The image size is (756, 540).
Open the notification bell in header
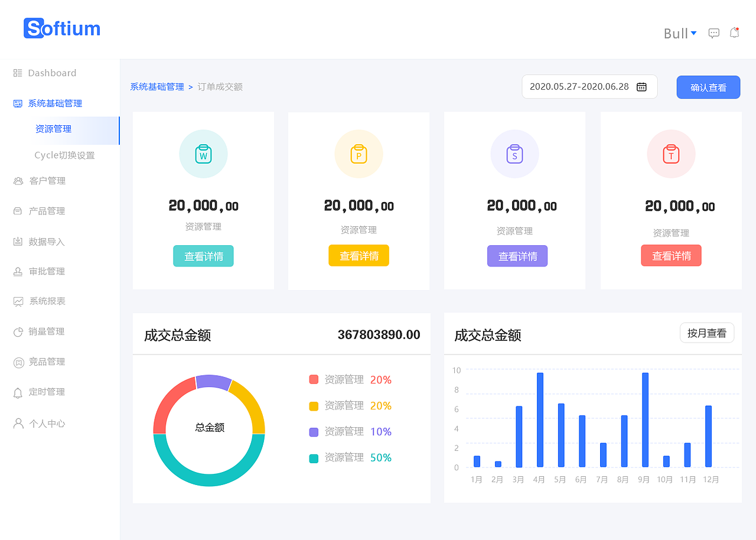734,32
